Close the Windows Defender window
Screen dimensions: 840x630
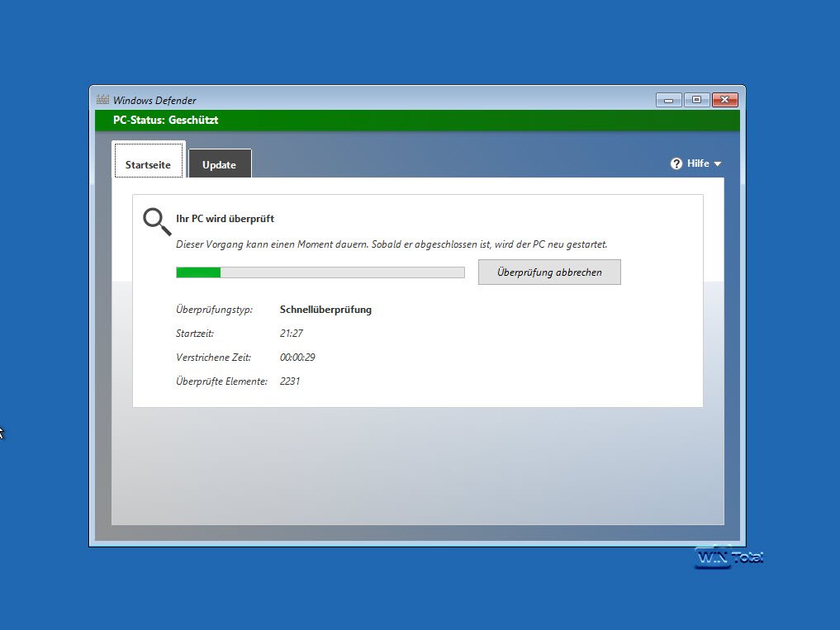coord(725,100)
